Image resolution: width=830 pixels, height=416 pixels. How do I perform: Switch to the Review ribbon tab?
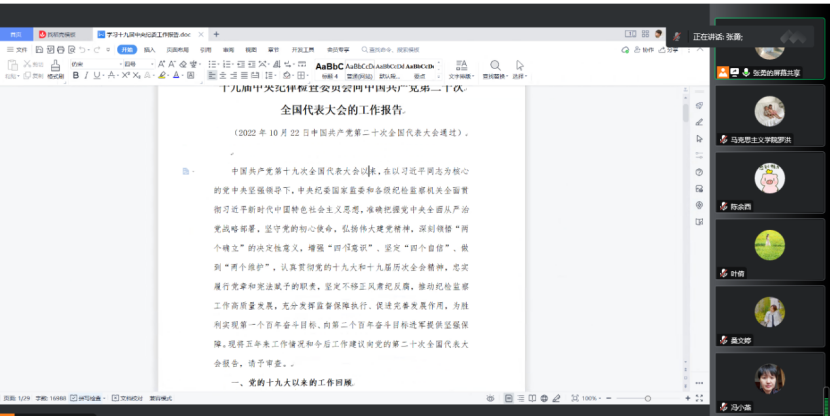(228, 50)
